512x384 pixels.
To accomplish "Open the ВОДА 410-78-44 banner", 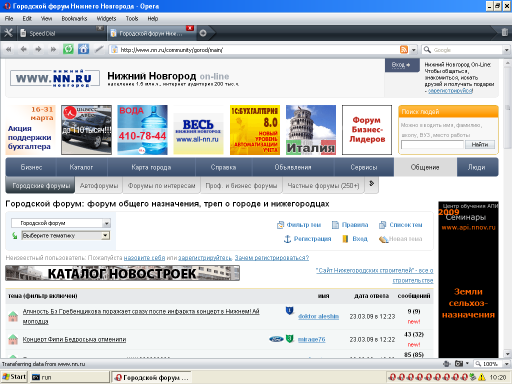I will click(x=142, y=130).
